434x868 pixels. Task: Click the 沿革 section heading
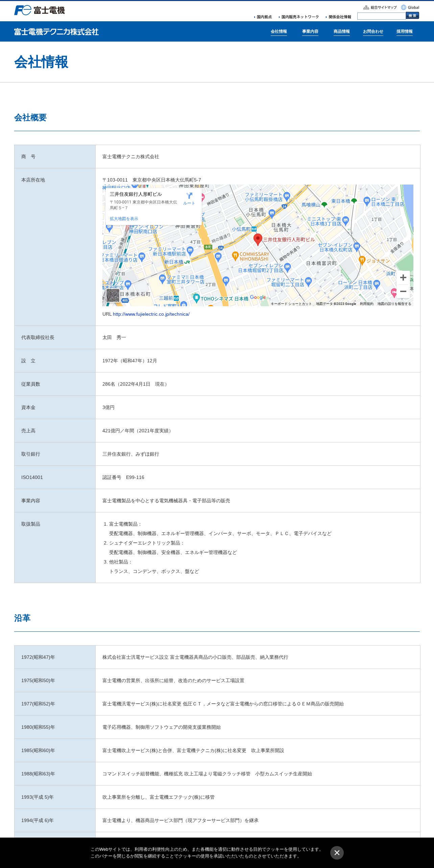(x=22, y=618)
